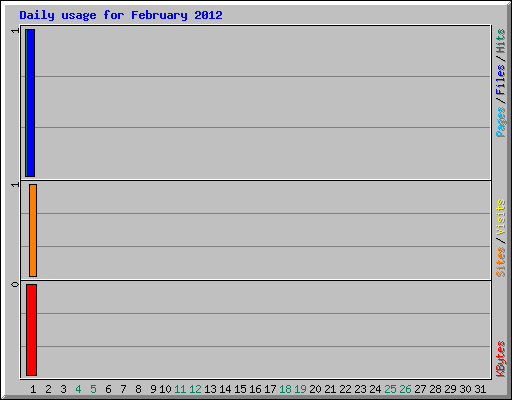Click the chart title Daily usage for February 2012
Viewport: 512px width, 400px height.
coord(121,15)
